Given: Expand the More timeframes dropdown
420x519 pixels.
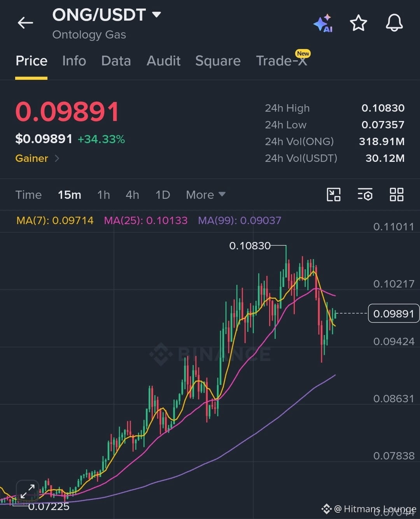Looking at the screenshot, I should (x=206, y=195).
